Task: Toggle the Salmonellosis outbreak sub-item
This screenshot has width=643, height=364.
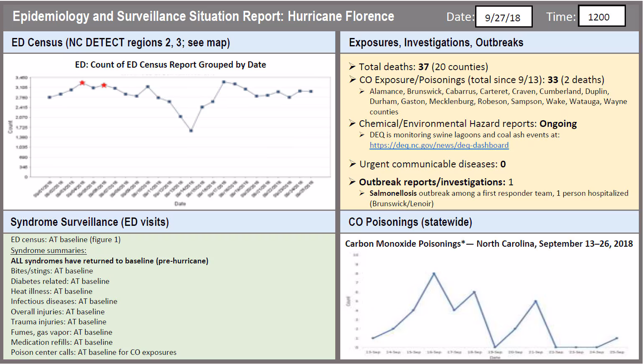Action: click(497, 193)
